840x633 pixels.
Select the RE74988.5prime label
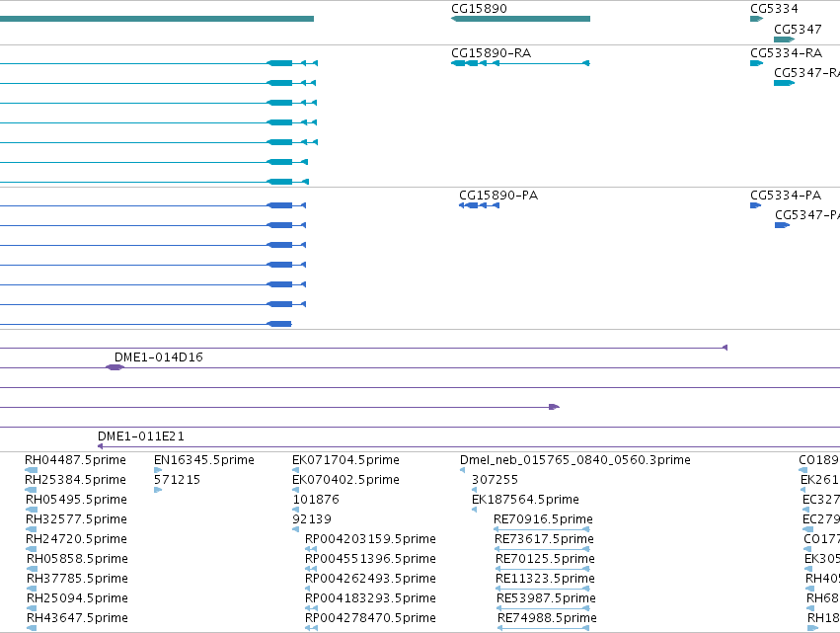click(547, 618)
